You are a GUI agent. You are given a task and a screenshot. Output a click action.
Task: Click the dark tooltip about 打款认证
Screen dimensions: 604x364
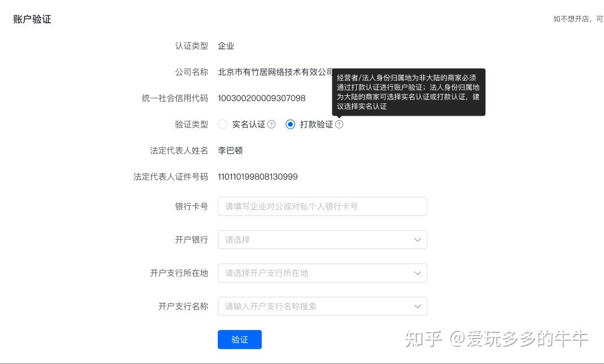409,92
